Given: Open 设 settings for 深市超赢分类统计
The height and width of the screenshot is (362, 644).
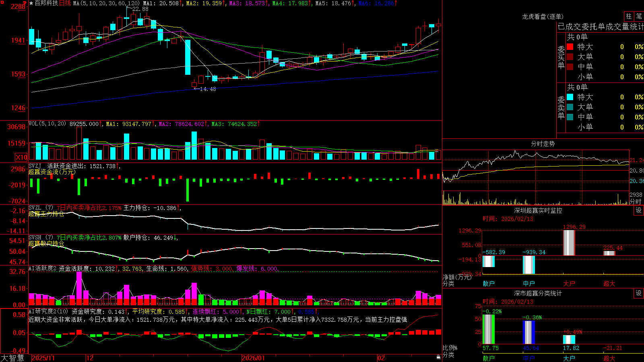Looking at the screenshot, I should 639,293.
